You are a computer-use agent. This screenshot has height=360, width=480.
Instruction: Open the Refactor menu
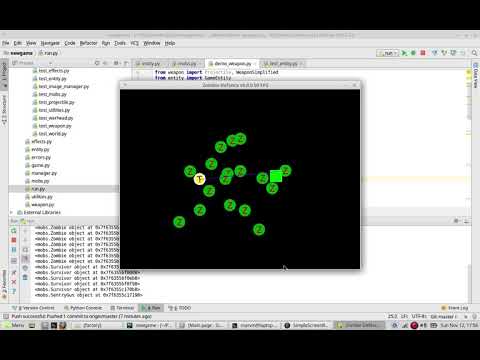pos(88,43)
